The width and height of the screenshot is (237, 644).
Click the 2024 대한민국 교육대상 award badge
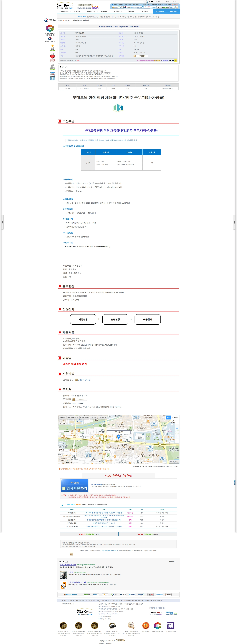tap(63, 626)
